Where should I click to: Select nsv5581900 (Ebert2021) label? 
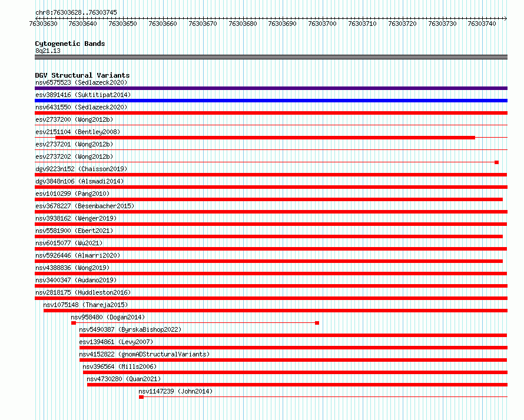74,231
